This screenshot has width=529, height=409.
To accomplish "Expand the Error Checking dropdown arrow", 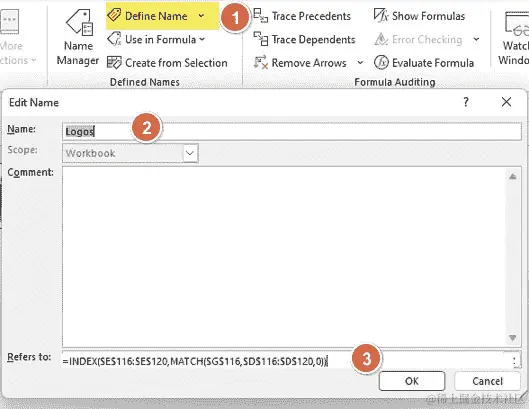I will 476,39.
